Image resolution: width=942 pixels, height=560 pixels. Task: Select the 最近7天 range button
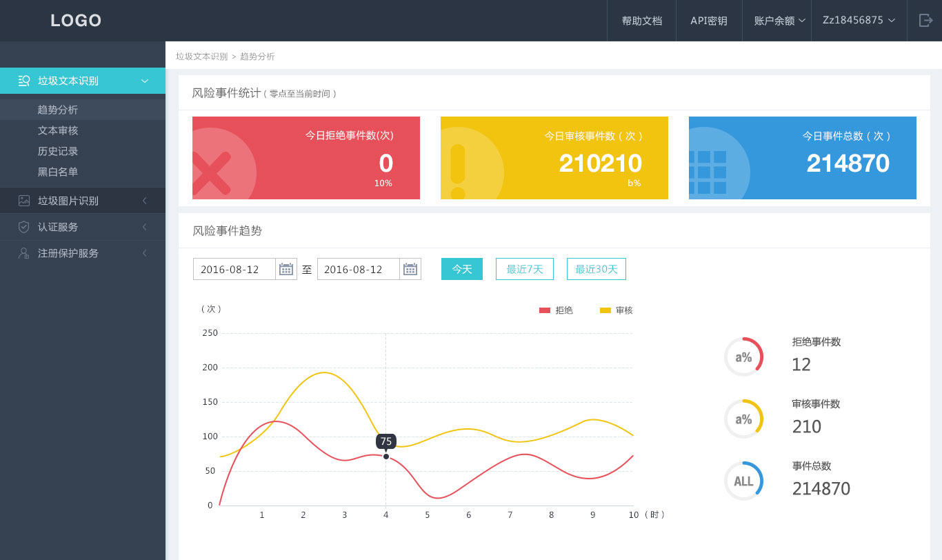(525, 269)
